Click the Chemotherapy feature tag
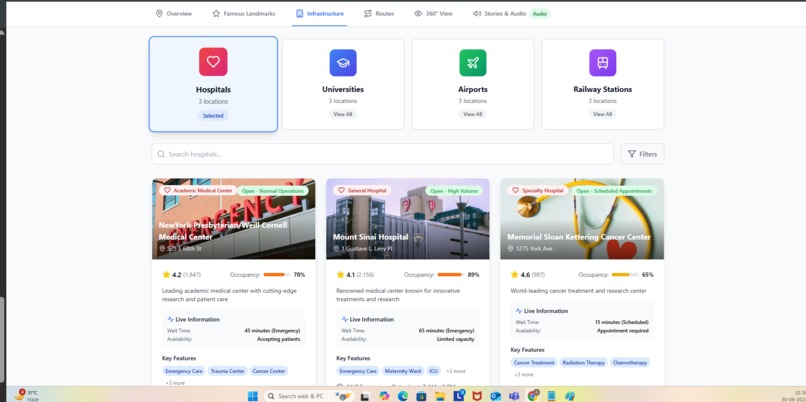The width and height of the screenshot is (806, 402). point(630,362)
